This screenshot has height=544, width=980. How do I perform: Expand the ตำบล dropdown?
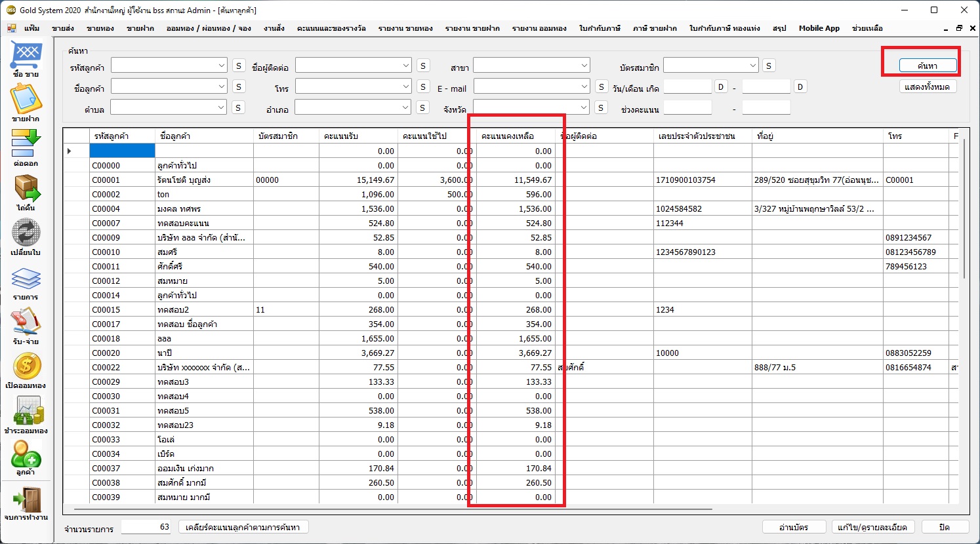coord(221,107)
